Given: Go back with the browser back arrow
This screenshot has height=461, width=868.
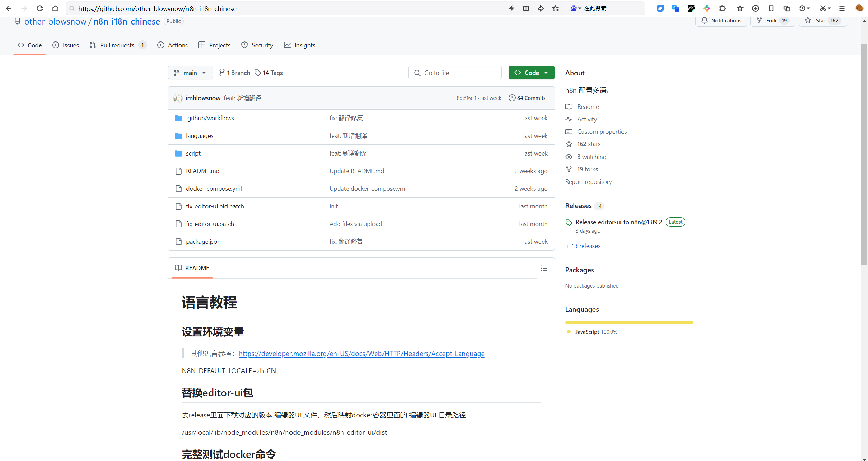Looking at the screenshot, I should [x=9, y=8].
